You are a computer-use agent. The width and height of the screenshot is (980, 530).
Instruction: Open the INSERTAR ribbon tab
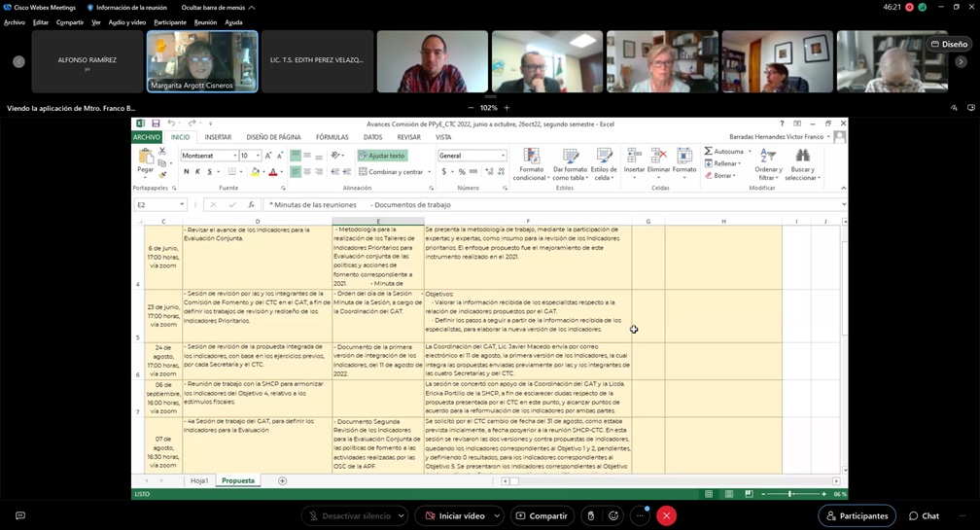coord(218,137)
